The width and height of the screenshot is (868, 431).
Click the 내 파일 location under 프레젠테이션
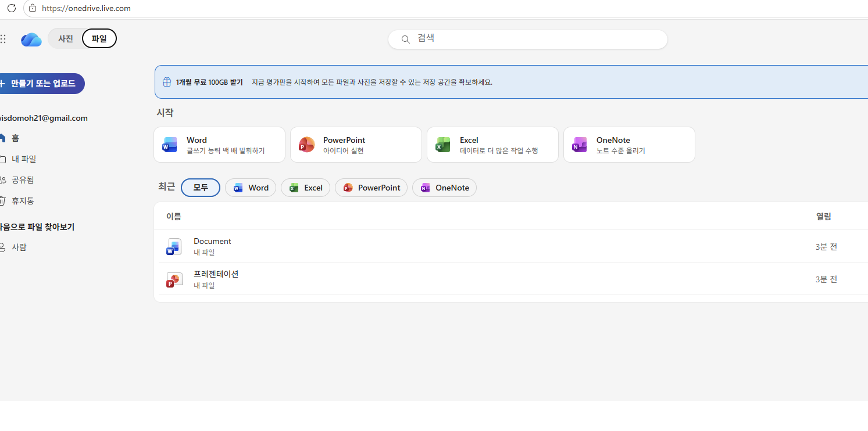click(x=204, y=286)
